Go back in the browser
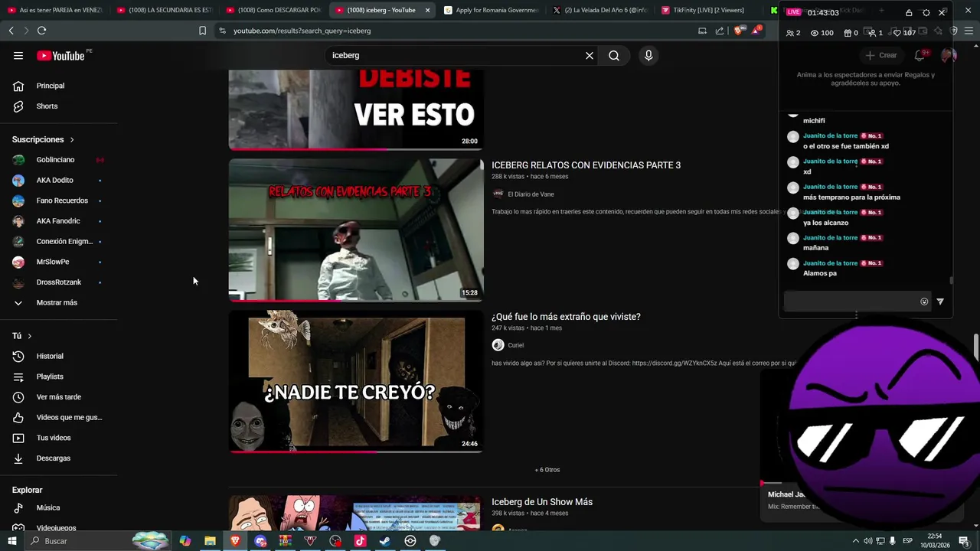This screenshot has height=551, width=980. coord(11,31)
